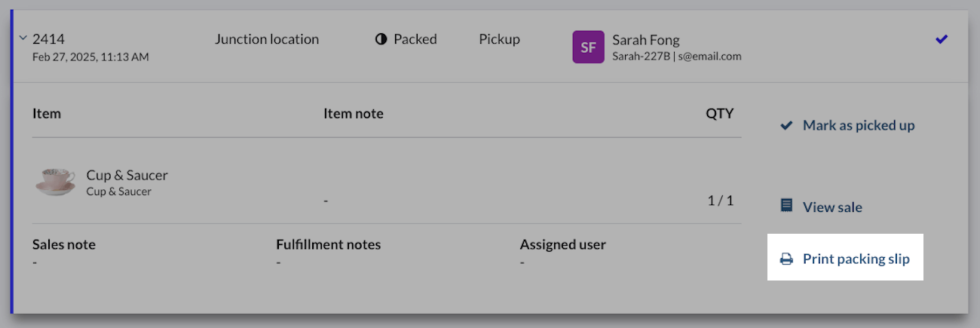Choose the Print packing slip text
The image size is (980, 328).
pyautogui.click(x=856, y=259)
